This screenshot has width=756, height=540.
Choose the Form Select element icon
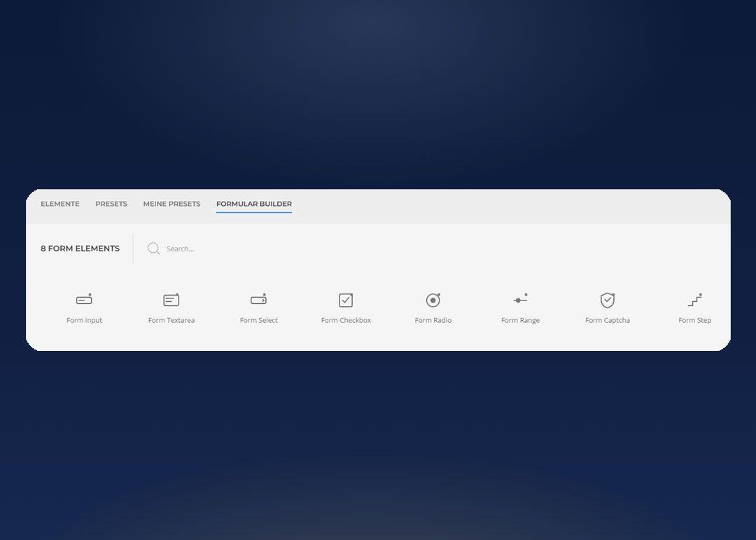point(258,300)
